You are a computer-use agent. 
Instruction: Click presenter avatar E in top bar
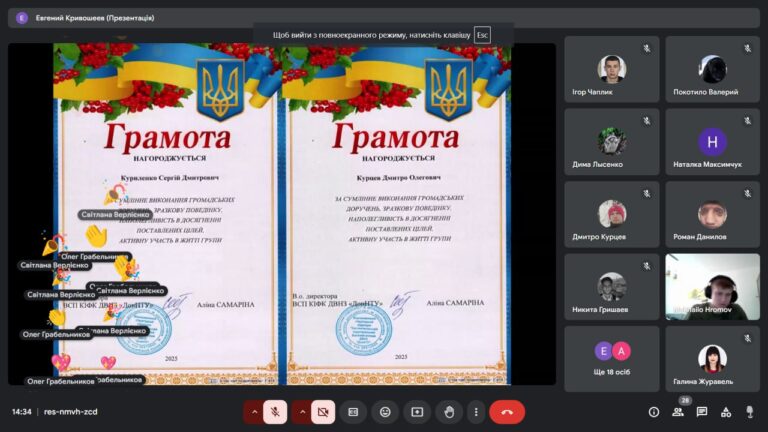click(22, 18)
